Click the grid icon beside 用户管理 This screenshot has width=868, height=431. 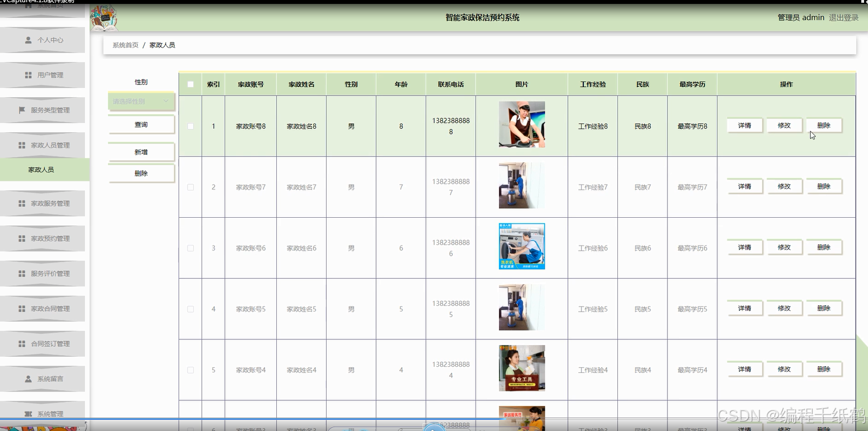pos(28,75)
